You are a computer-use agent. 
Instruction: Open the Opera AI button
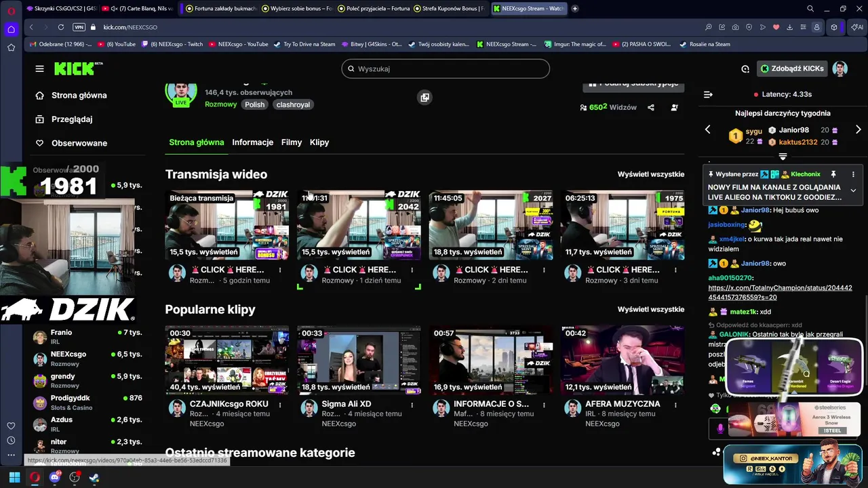coord(857,27)
